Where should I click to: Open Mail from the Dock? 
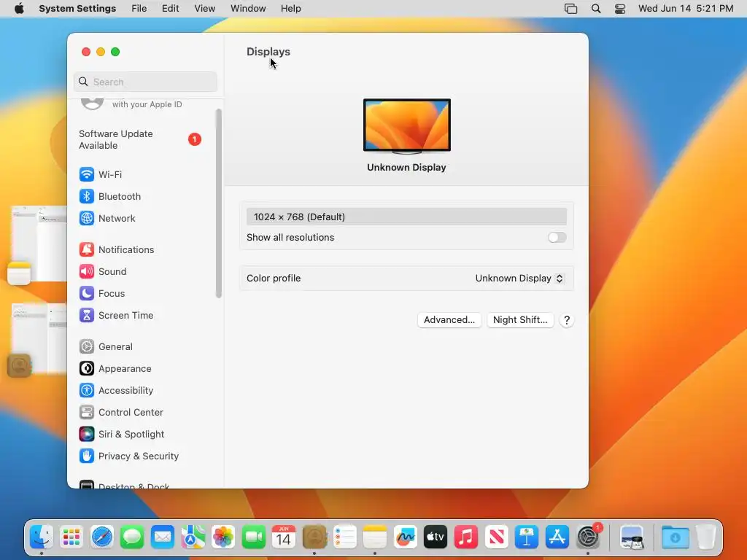tap(163, 537)
